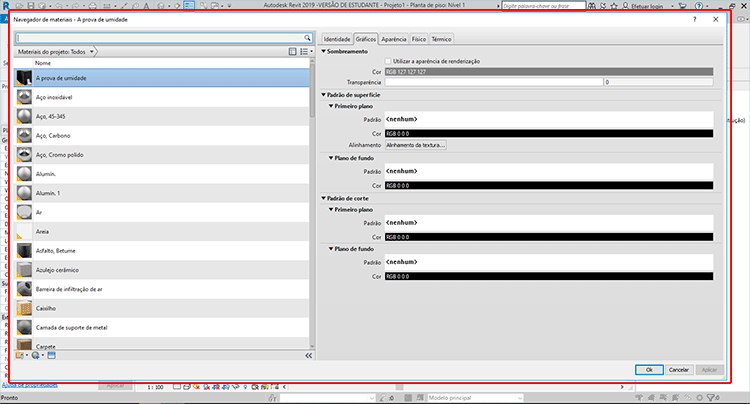
Task: Click the Caixilho material thumbnail
Action: point(24,308)
